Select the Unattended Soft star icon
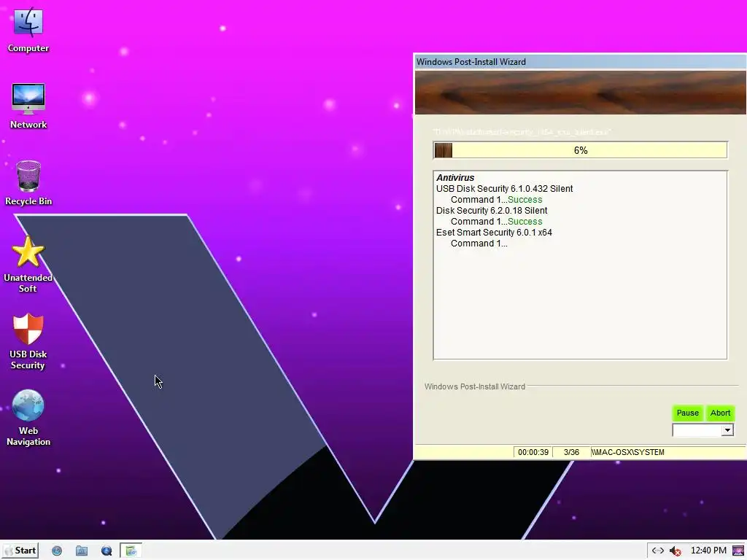The height and width of the screenshot is (560, 747). click(28, 264)
